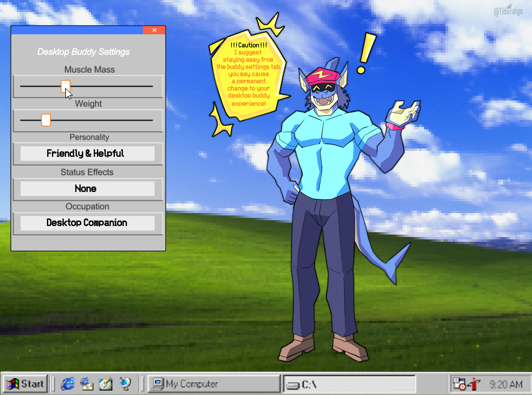532x395 pixels.
Task: Close the Desktop Buddy Settings window
Action: 154,30
